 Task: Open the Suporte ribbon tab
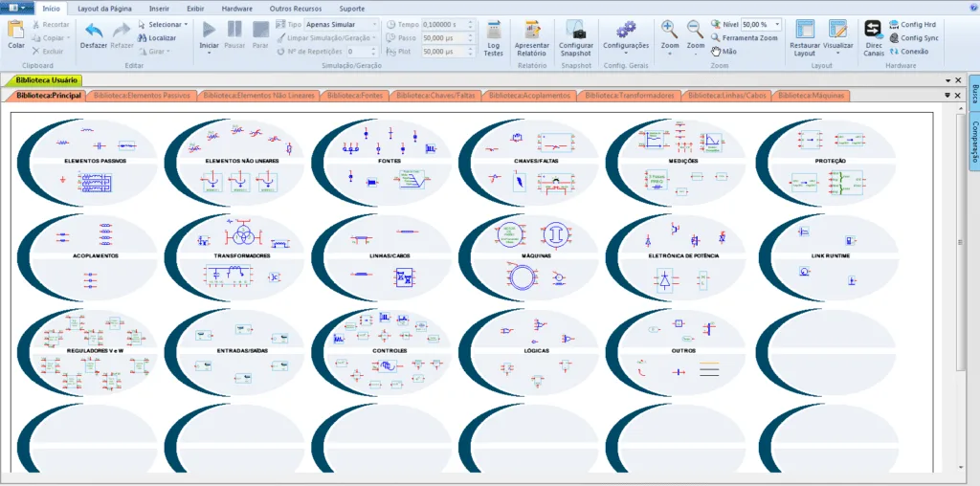tap(352, 9)
